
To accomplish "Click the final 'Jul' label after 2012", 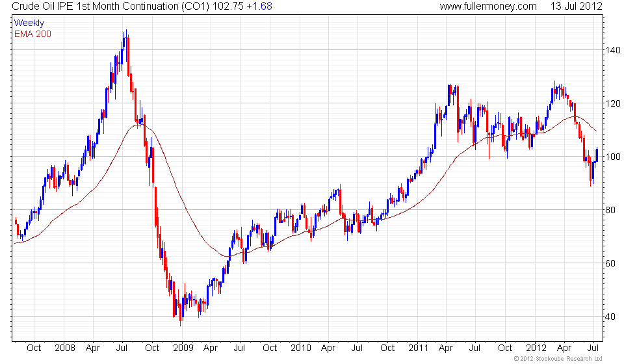I will click(x=593, y=348).
